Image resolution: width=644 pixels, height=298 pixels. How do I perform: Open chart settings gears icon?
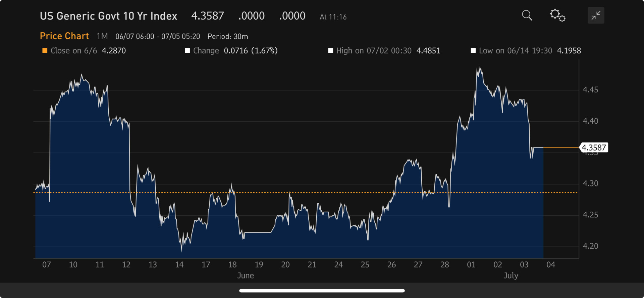pyautogui.click(x=557, y=15)
